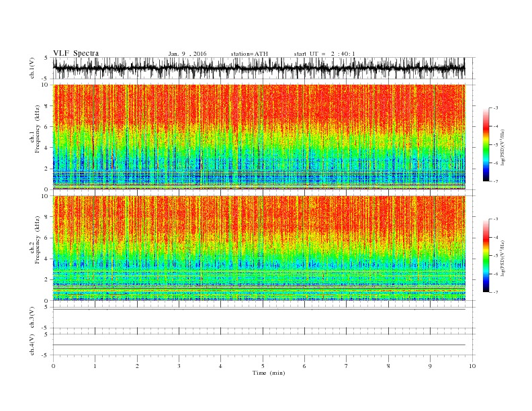Click the "ch.1(V)" waveform axis label
532x411 pixels.
(x=32, y=68)
